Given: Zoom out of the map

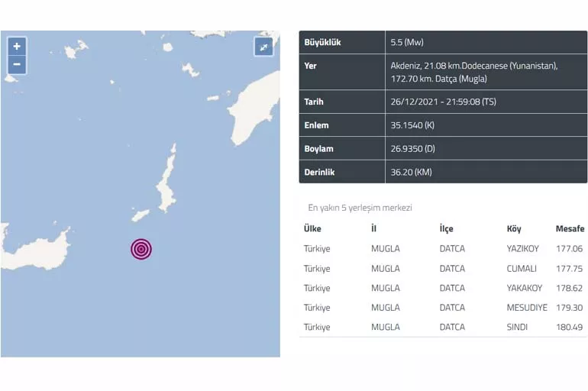Looking at the screenshot, I should (x=17, y=64).
